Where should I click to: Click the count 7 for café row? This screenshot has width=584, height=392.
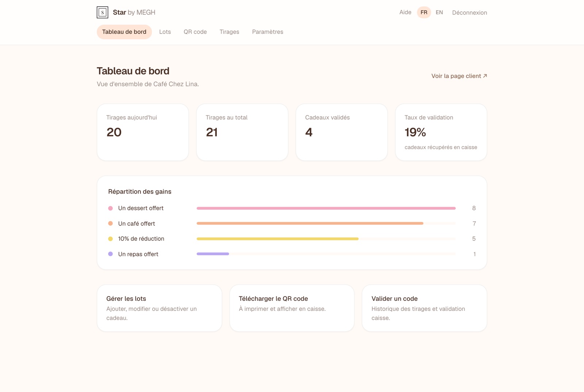pos(474,224)
